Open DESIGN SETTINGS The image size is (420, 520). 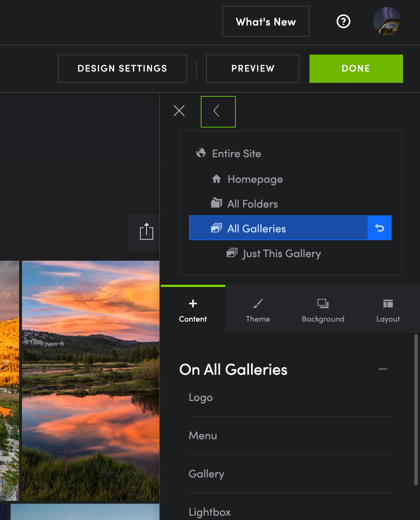click(122, 69)
